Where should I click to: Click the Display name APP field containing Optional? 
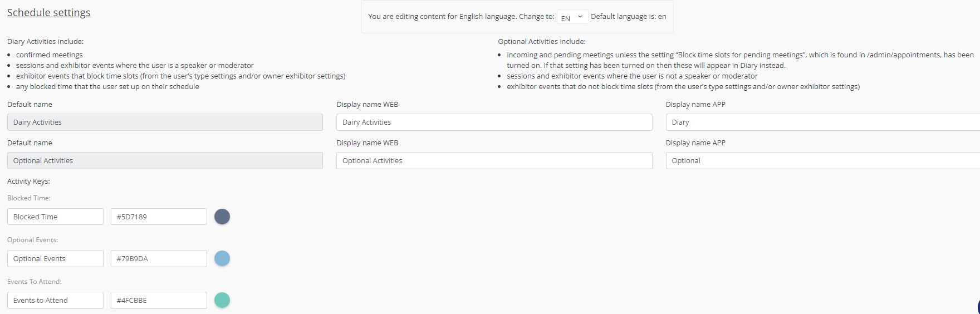pos(822,161)
